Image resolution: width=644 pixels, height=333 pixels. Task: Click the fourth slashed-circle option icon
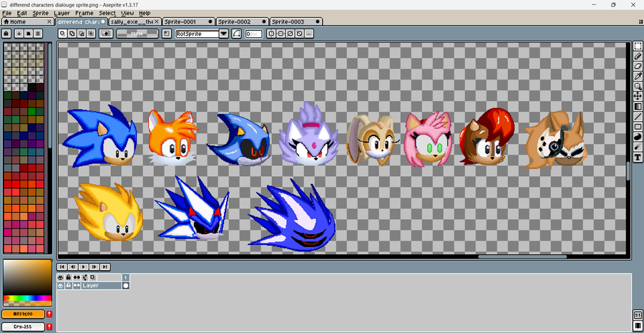(299, 34)
